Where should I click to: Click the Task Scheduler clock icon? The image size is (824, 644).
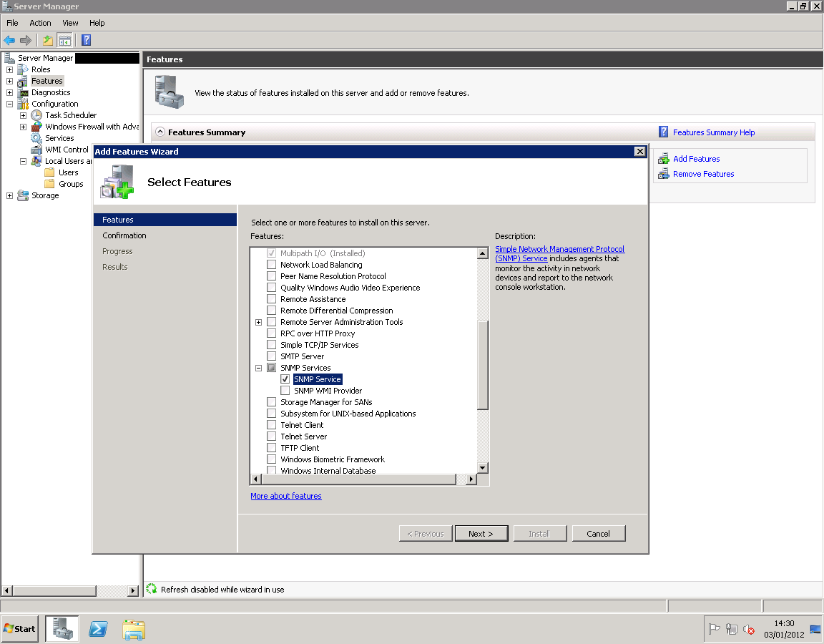[x=36, y=115]
